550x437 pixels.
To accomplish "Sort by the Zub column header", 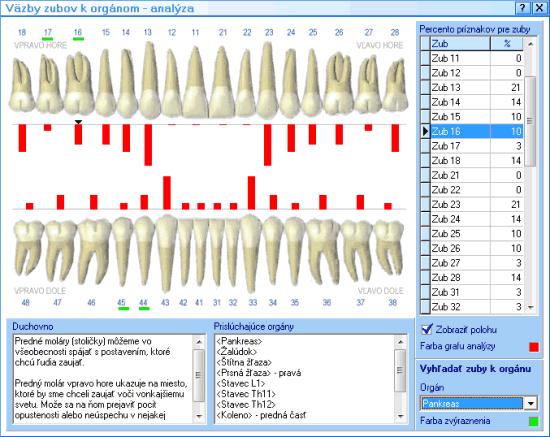I will click(x=460, y=43).
